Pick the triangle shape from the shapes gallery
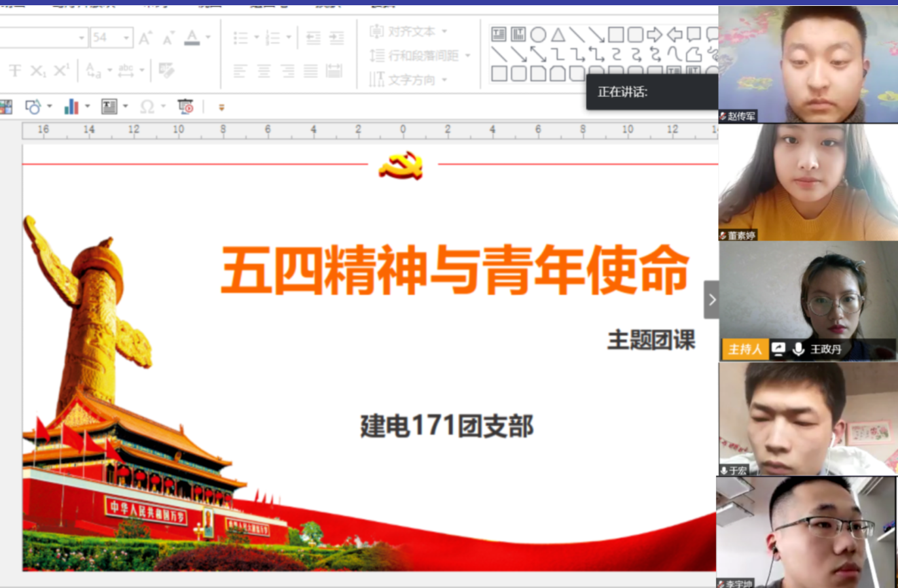 point(558,35)
